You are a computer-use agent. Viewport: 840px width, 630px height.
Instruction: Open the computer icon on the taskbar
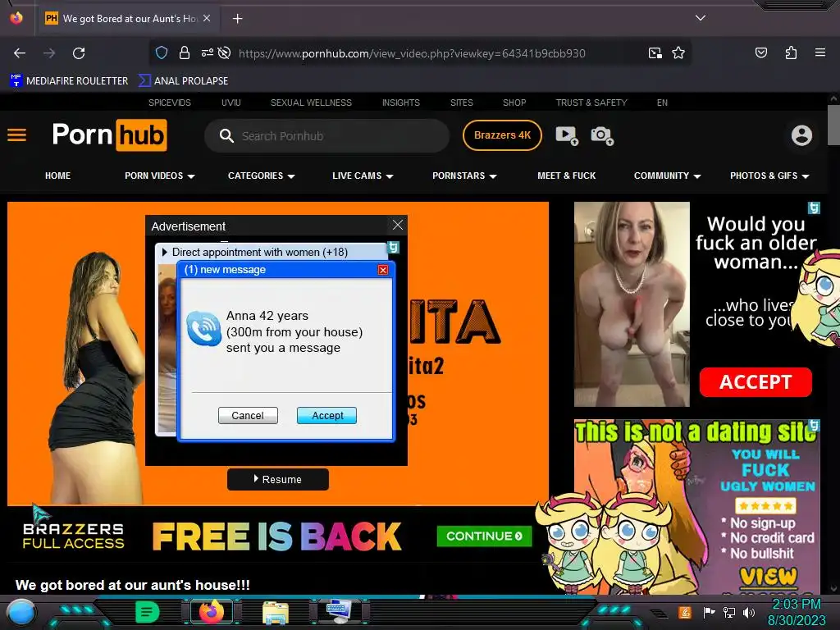[339, 612]
